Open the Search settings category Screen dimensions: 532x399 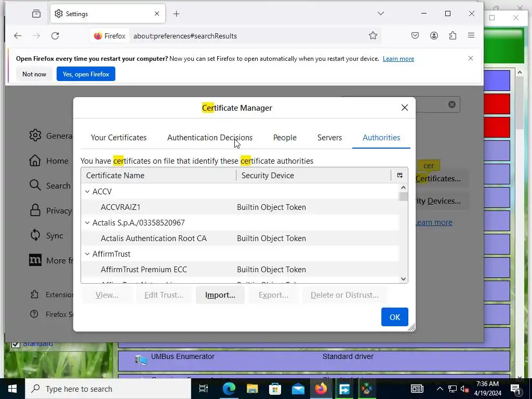tap(50, 185)
